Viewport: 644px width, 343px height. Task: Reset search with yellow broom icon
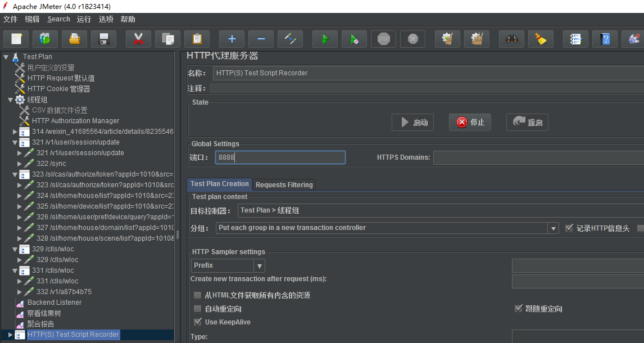541,39
